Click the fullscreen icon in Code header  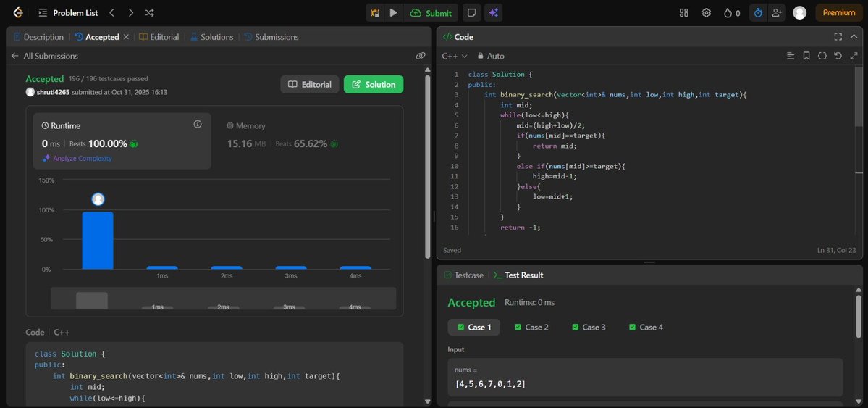(838, 36)
